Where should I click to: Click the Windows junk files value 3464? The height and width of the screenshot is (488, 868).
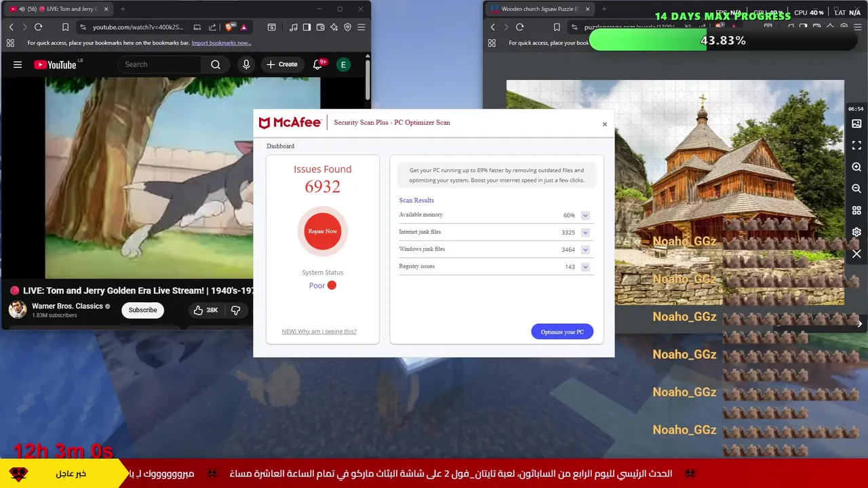(x=568, y=249)
